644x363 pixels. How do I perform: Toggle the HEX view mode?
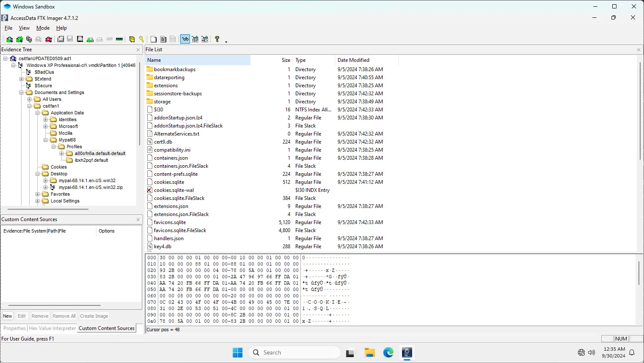pyautogui.click(x=205, y=39)
